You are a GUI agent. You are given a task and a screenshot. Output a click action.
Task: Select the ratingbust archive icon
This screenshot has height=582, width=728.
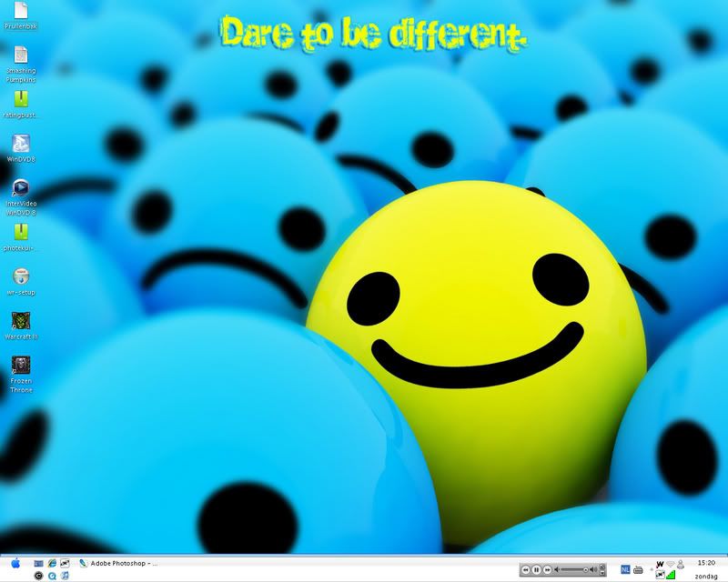tap(21, 104)
